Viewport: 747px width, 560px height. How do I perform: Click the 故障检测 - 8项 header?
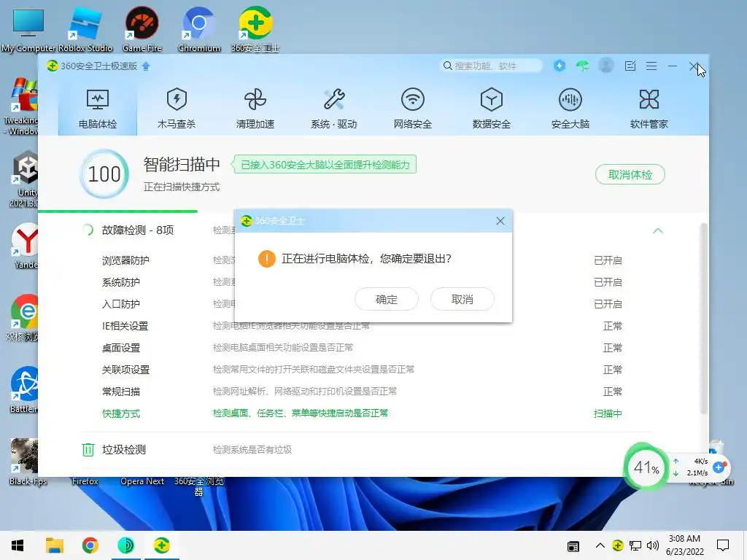click(138, 230)
